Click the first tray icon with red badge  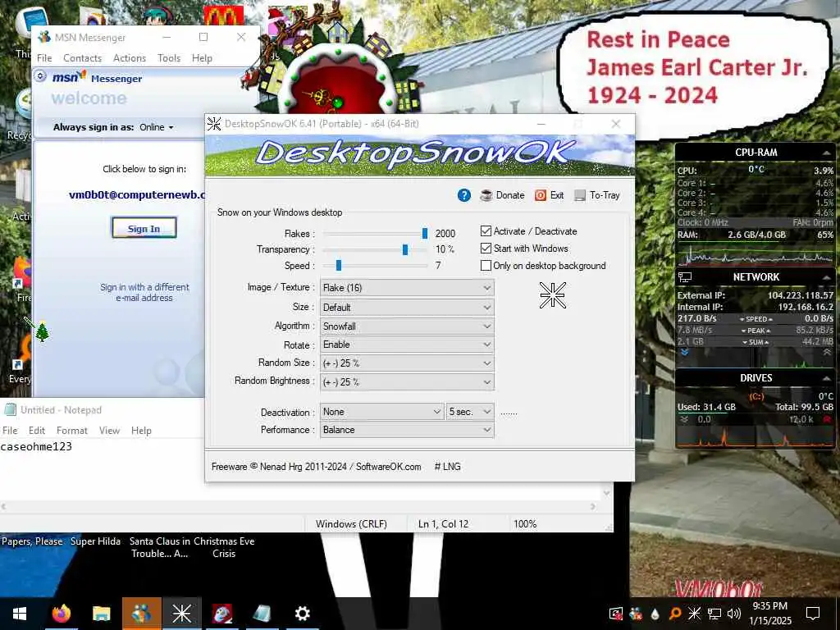coord(616,614)
